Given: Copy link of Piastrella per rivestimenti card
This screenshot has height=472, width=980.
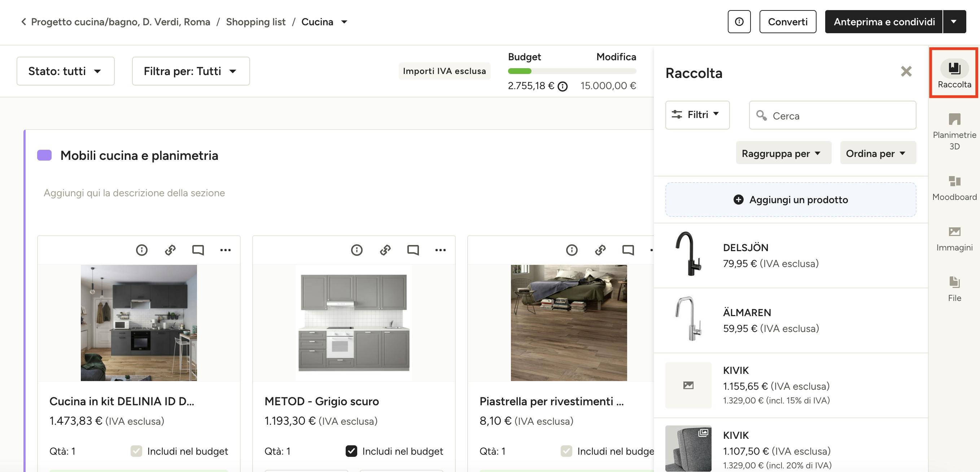Looking at the screenshot, I should pyautogui.click(x=600, y=250).
